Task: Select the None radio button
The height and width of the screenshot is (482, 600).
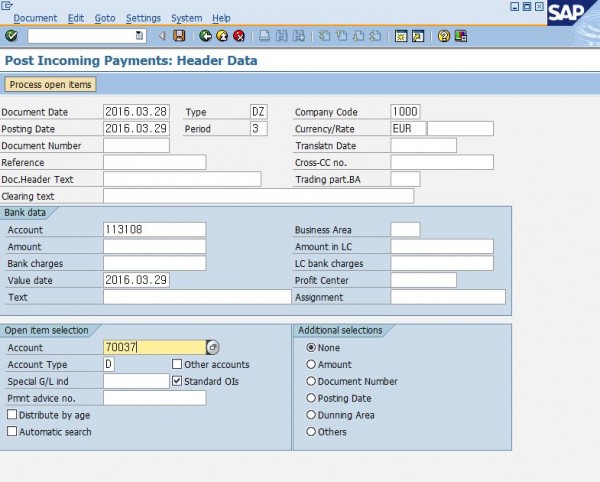Action: point(311,347)
